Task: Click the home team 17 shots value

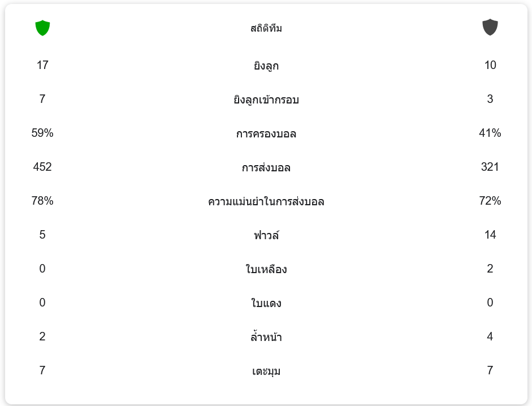Action: point(42,65)
